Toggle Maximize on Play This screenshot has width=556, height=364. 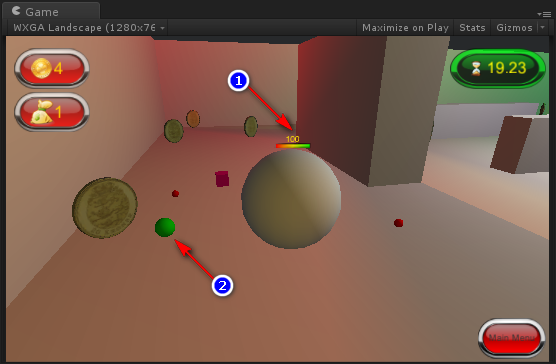click(x=405, y=28)
